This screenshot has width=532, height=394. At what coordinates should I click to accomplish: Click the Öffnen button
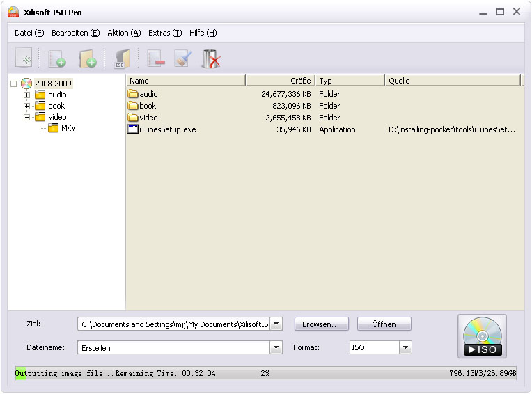pyautogui.click(x=384, y=324)
